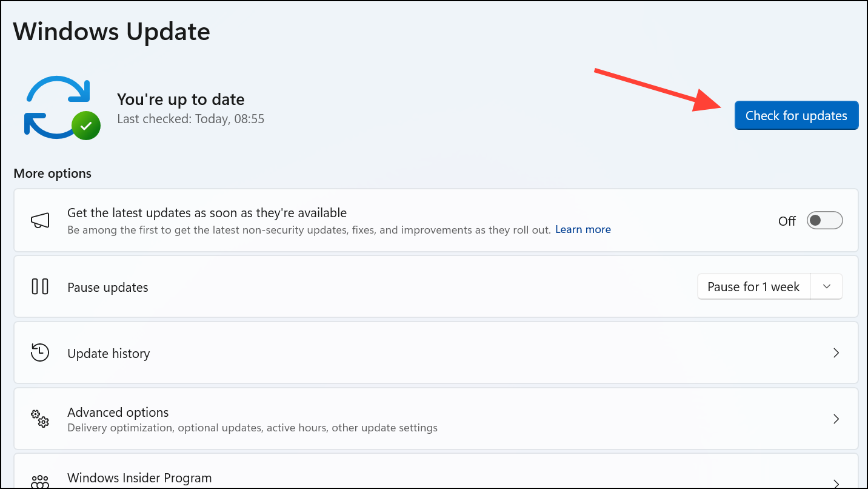Screen dimensions: 868x489
Task: Click the Delivery optimization description text
Action: 252,428
